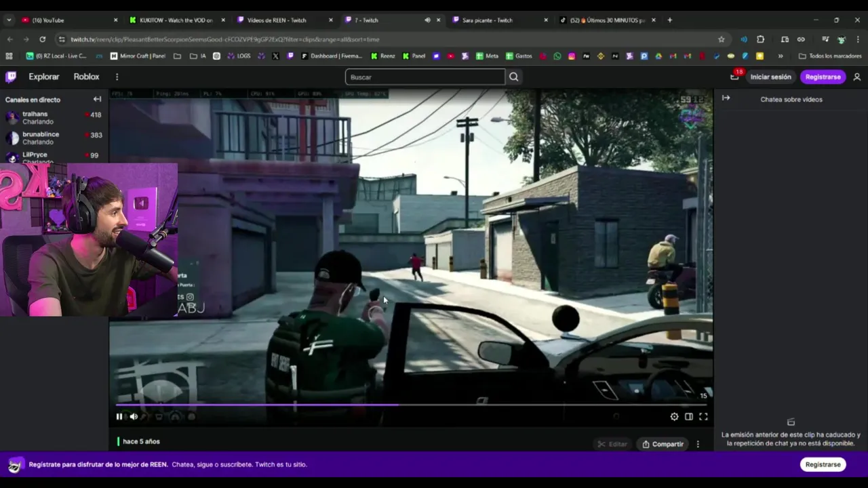Open the PayPal bookmark icon

pyautogui.click(x=717, y=56)
